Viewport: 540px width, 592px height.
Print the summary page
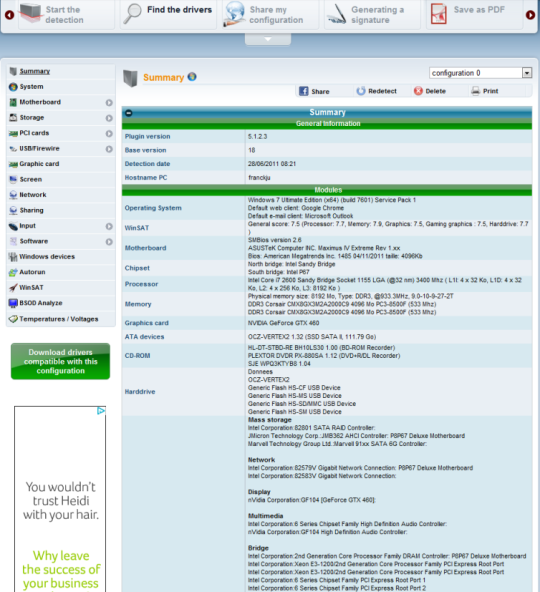[485, 91]
